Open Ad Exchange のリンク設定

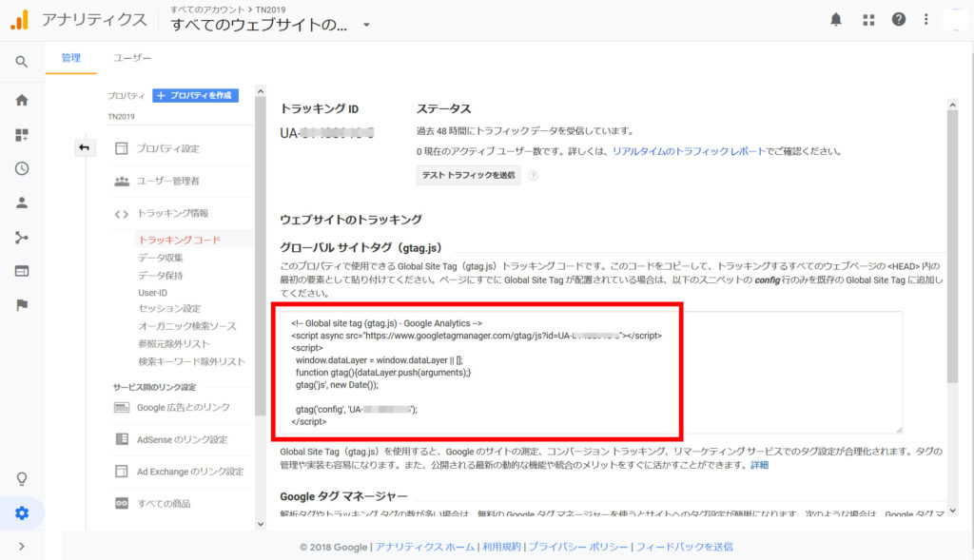point(190,472)
